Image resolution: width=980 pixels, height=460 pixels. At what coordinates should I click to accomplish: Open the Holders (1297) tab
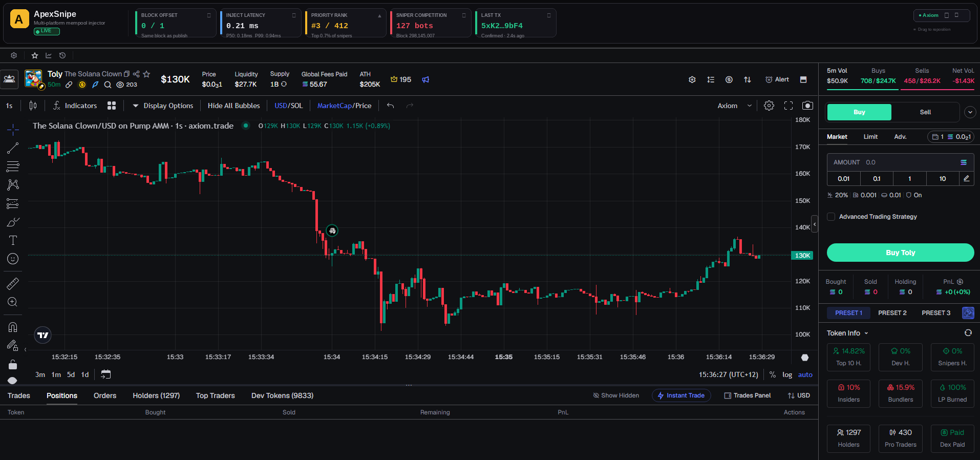156,395
